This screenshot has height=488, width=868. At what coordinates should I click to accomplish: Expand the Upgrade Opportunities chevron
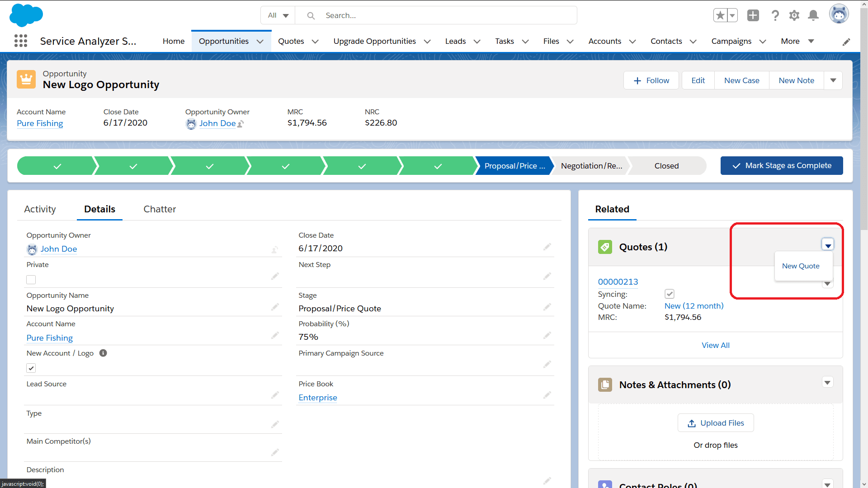(427, 42)
